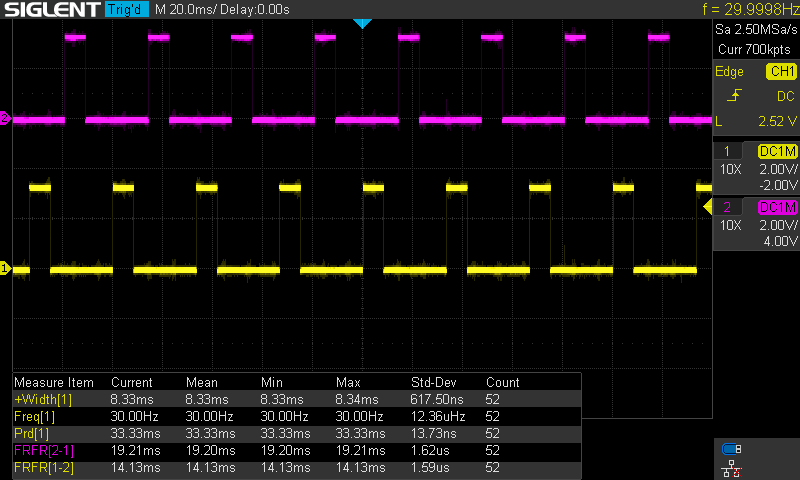This screenshot has height=480, width=800.
Task: Click the 1.59us Std-Dev value
Action: click(430, 467)
